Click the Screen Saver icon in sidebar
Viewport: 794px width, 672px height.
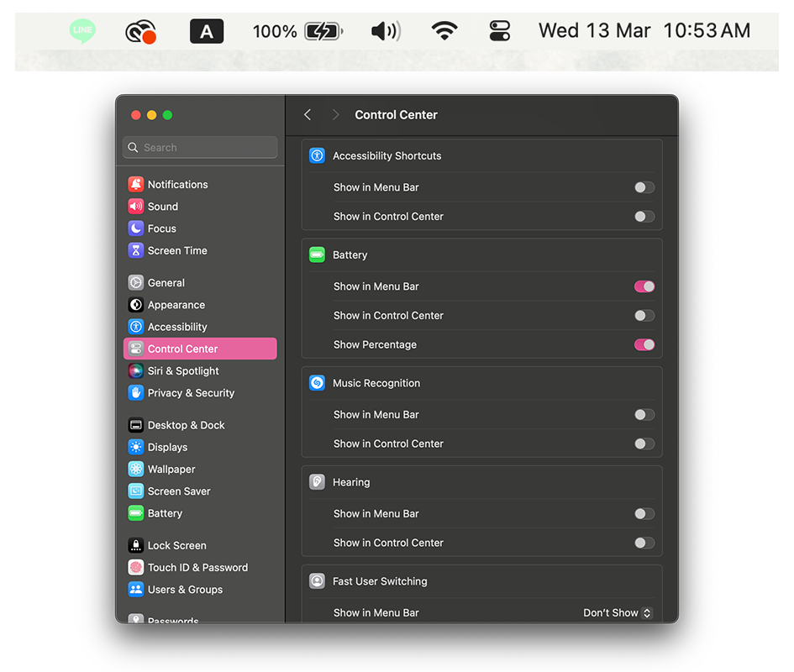136,491
